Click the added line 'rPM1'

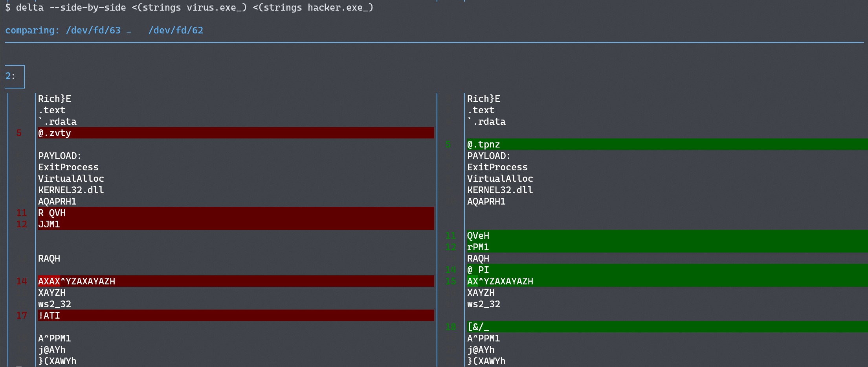(667, 247)
